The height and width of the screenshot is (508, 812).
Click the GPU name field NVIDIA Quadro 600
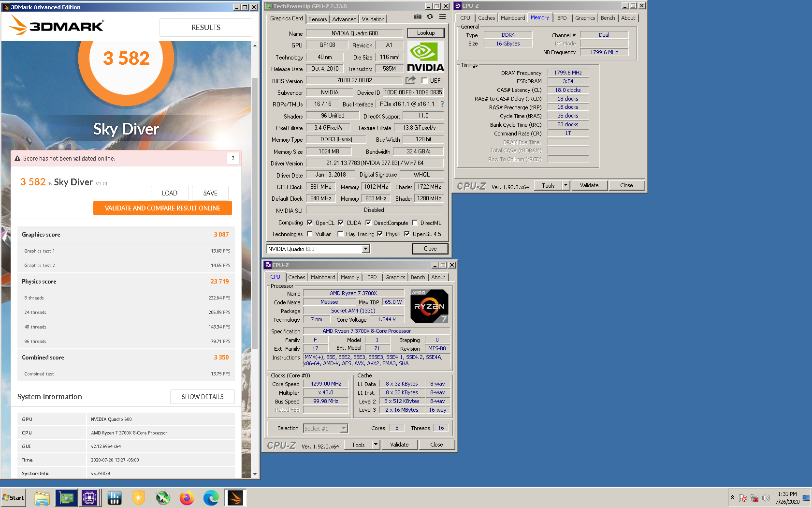click(354, 33)
